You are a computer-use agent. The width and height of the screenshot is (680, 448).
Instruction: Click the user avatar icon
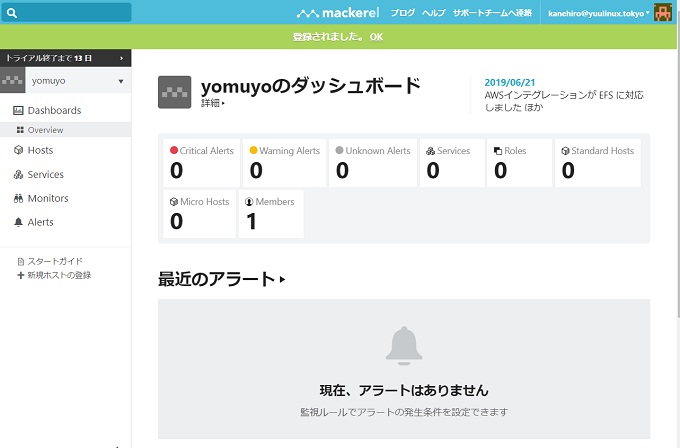coord(663,13)
